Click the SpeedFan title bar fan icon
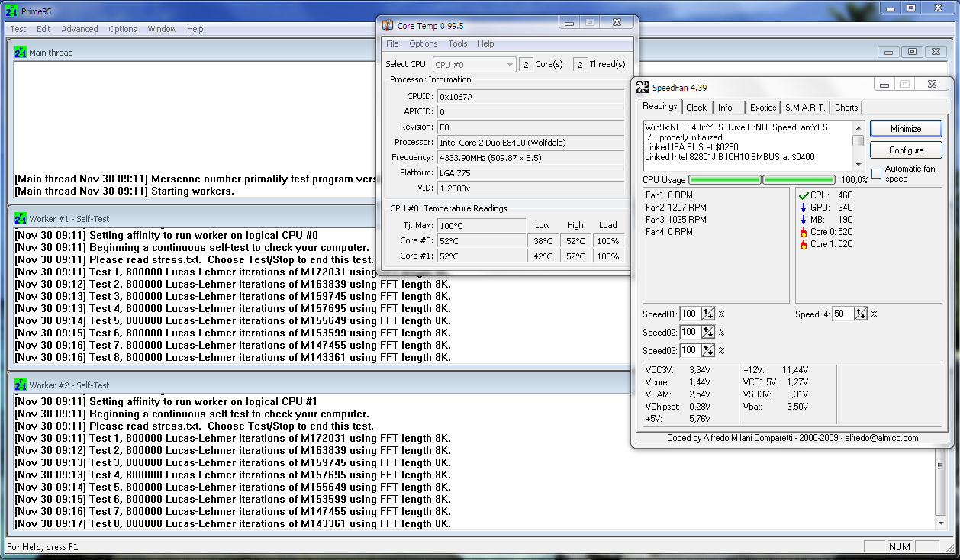This screenshot has height=560, width=960. (x=643, y=88)
